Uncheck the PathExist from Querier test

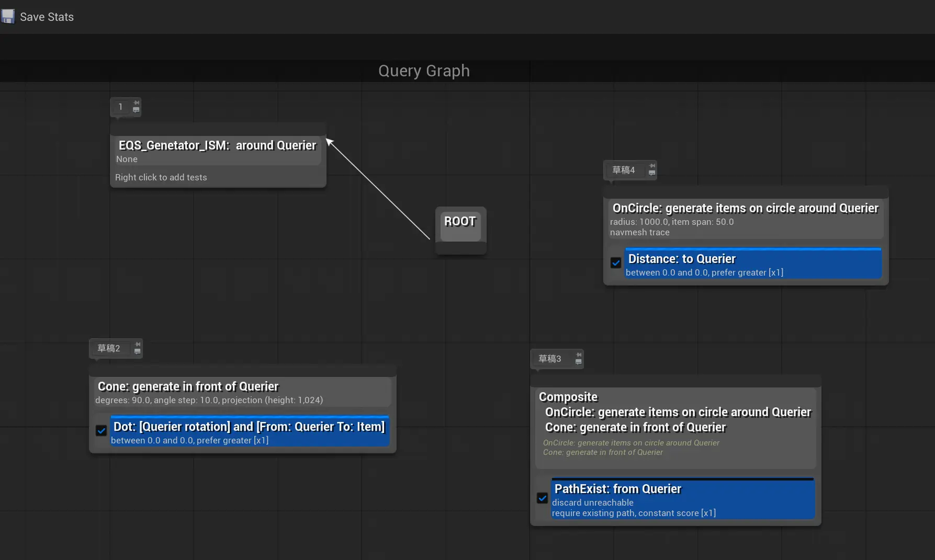coord(543,498)
